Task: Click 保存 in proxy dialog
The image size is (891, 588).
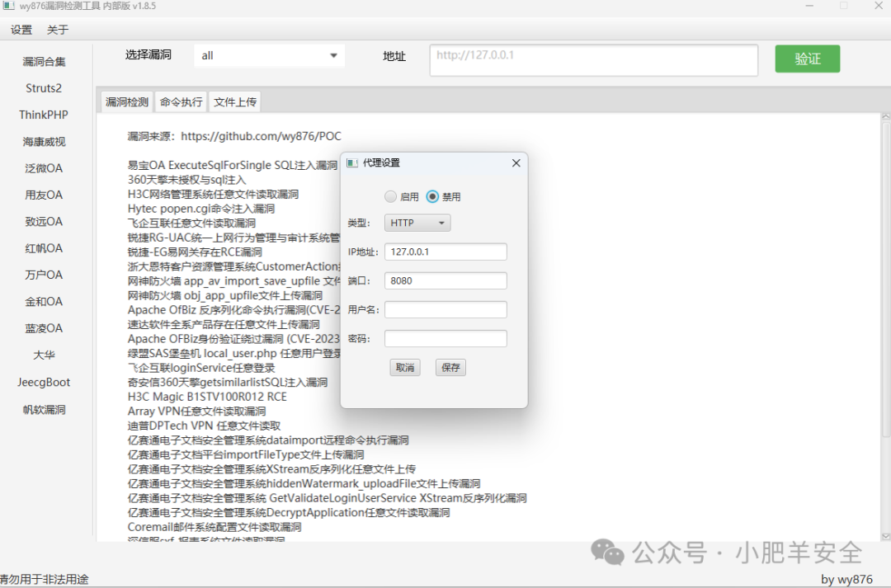Action: coord(450,368)
